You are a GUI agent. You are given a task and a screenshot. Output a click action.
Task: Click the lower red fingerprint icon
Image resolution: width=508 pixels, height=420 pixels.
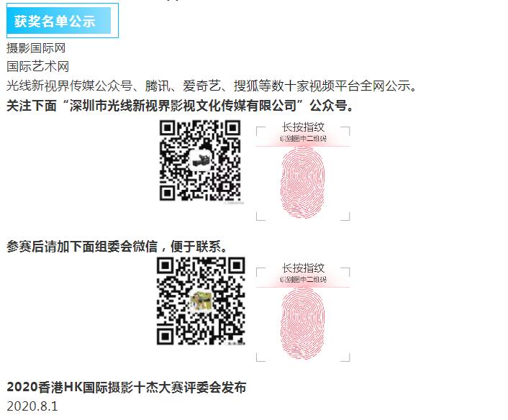pyautogui.click(x=302, y=323)
